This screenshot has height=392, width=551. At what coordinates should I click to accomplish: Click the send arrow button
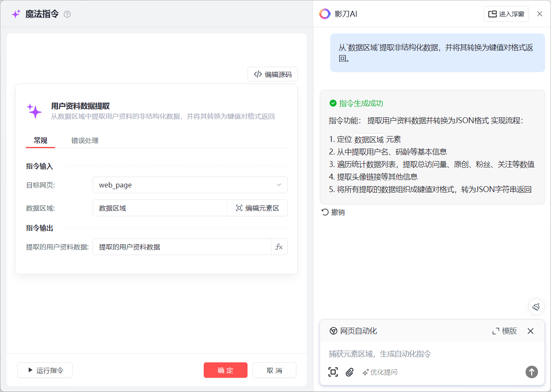click(532, 372)
